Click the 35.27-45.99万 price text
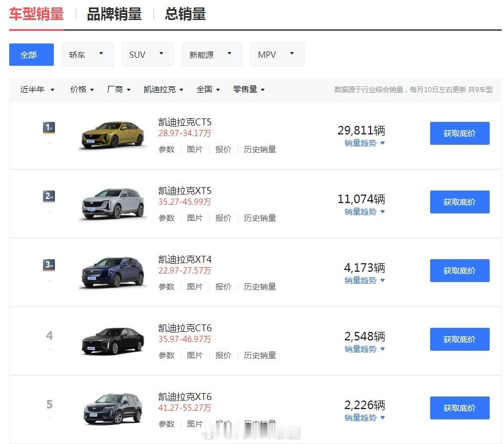This screenshot has height=444, width=504. click(184, 202)
